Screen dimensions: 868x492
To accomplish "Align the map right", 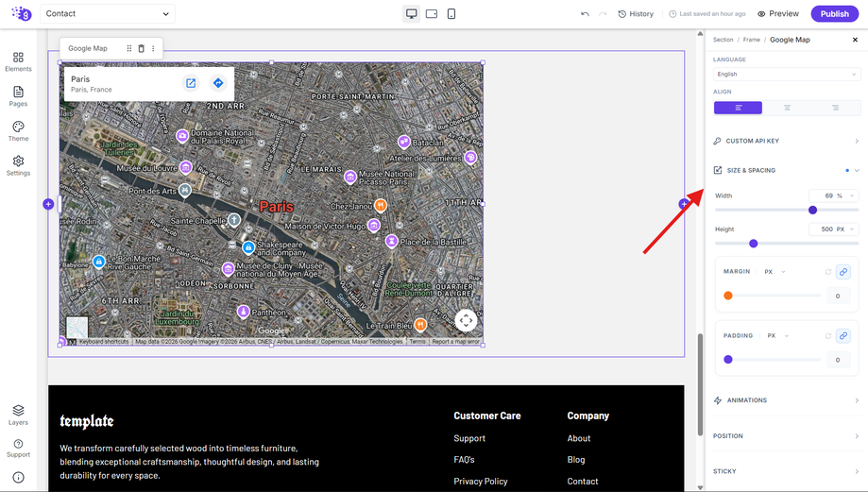I will 835,108.
